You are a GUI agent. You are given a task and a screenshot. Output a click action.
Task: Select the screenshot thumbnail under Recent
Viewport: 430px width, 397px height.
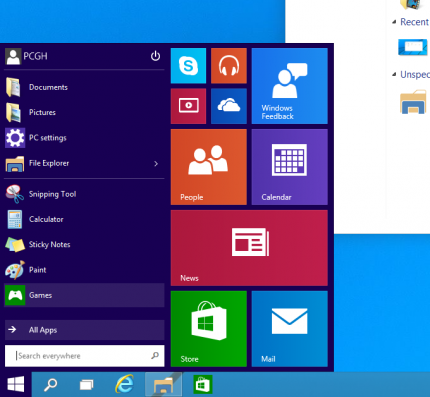point(413,47)
